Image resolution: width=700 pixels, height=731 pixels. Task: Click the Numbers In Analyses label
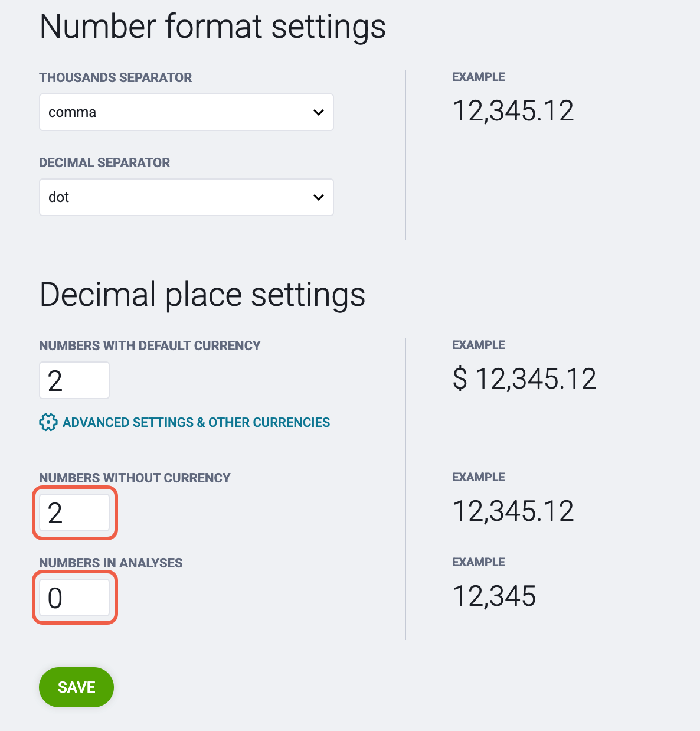[x=111, y=563]
